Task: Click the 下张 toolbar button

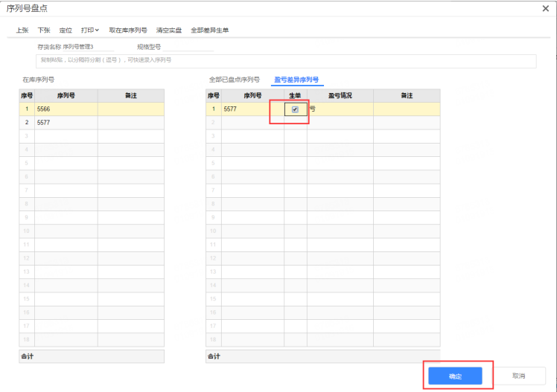Action: point(44,30)
